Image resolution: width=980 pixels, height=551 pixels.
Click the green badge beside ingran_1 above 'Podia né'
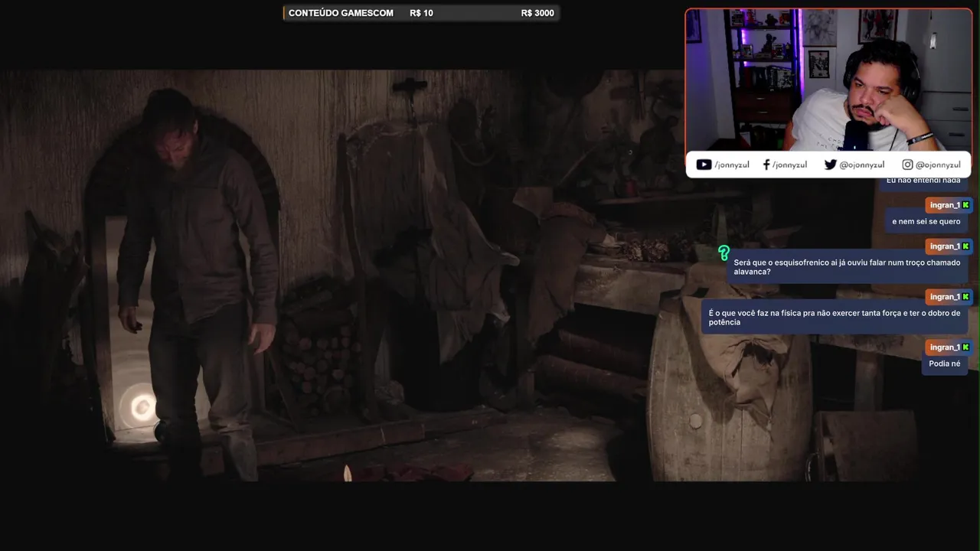tap(965, 347)
